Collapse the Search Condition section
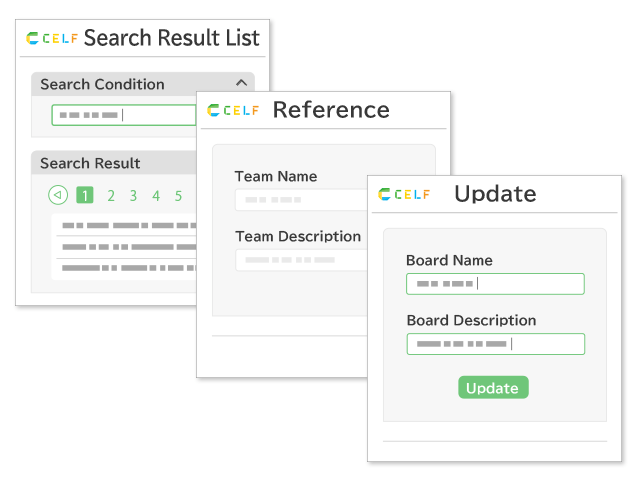The width and height of the screenshot is (640, 480). click(x=241, y=84)
